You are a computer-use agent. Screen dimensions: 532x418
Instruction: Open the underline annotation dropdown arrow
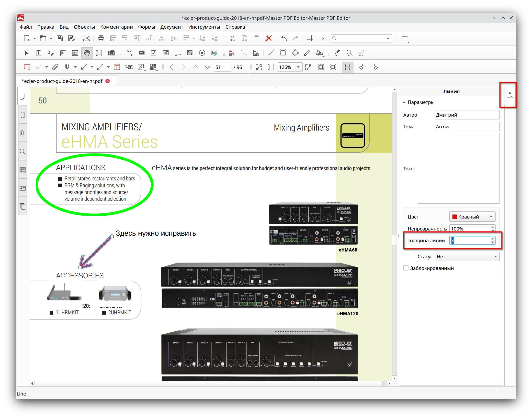coord(75,67)
